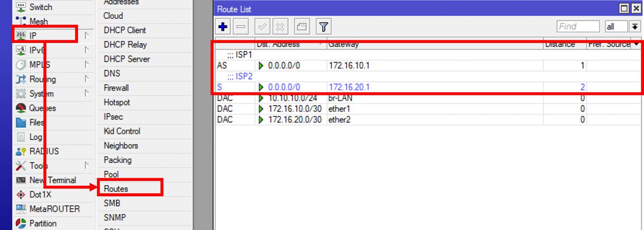
Task: Select DHCP Server menu entry
Action: pyautogui.click(x=127, y=59)
